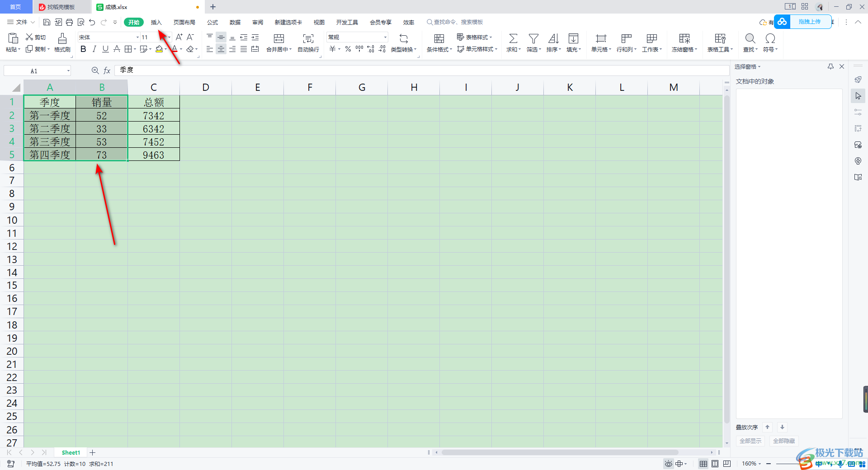Expand the Name Box dropdown
The width and height of the screenshot is (868, 470).
tap(68, 70)
